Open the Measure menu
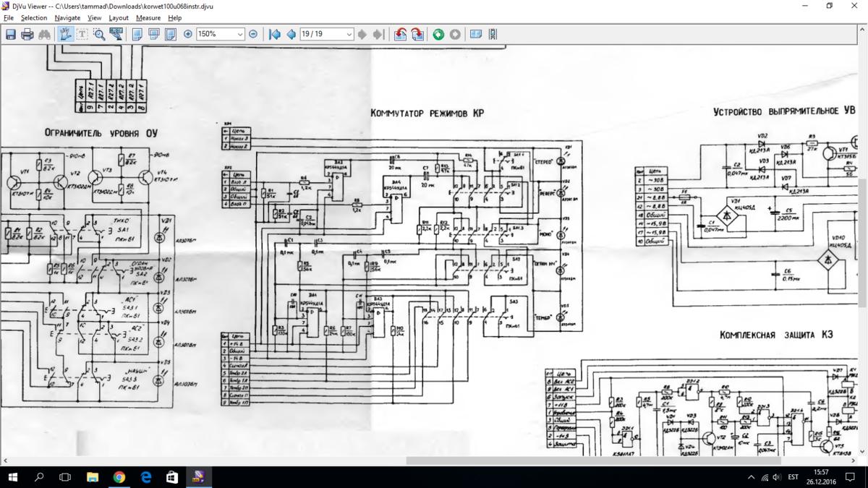The width and height of the screenshot is (868, 488). click(148, 17)
